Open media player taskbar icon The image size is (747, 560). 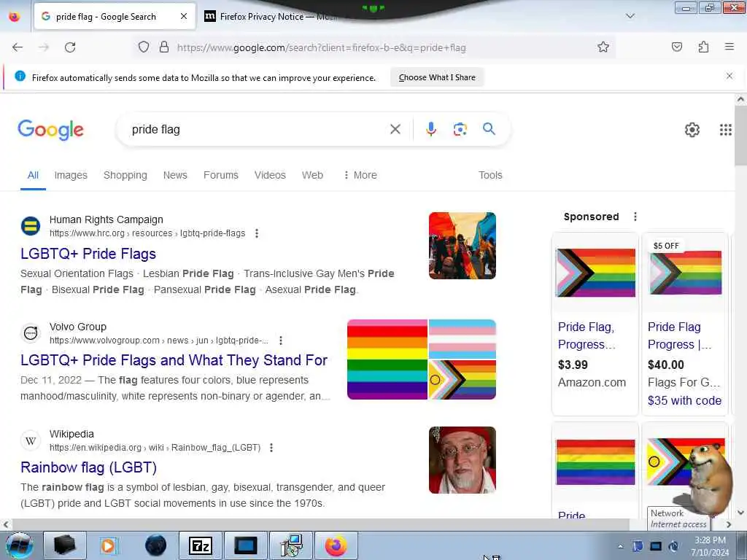109,545
